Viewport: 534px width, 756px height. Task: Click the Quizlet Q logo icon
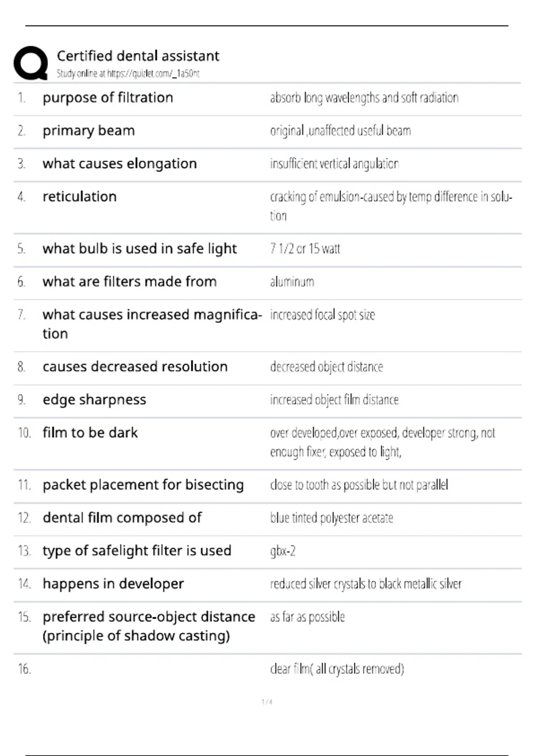31,63
